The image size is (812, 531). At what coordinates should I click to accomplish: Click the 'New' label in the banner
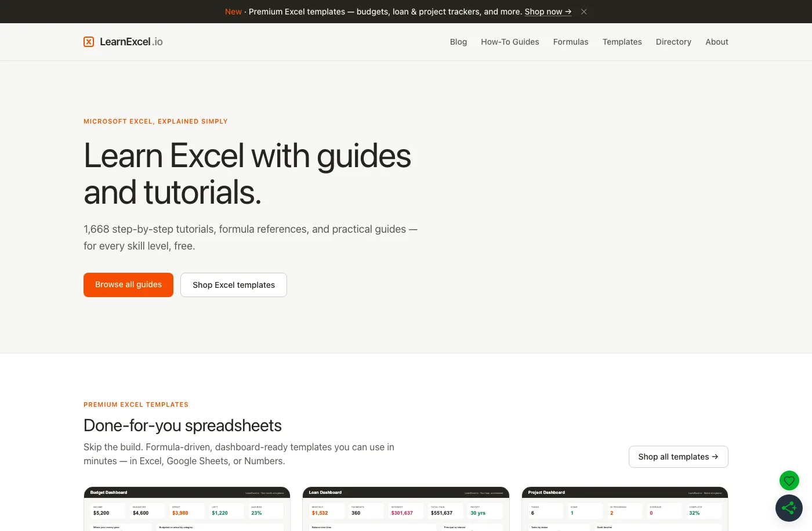tap(233, 12)
